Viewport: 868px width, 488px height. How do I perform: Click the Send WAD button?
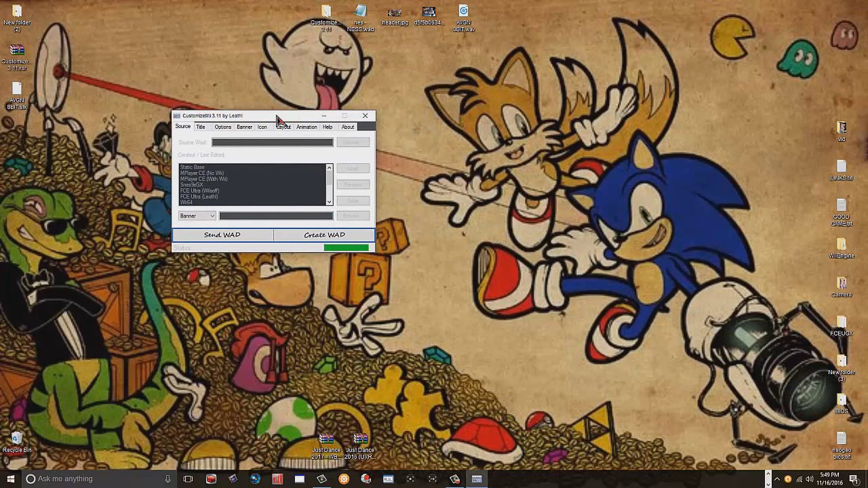(222, 235)
